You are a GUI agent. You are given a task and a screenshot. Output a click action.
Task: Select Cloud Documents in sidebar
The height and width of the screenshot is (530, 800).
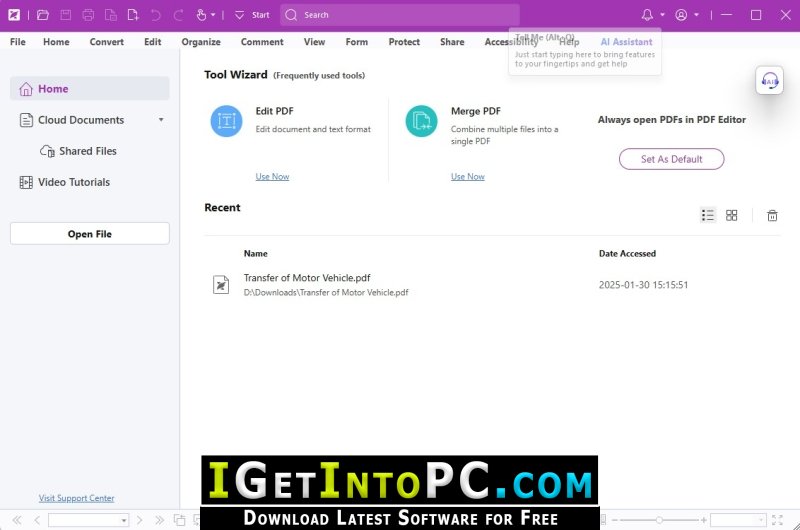pos(81,120)
